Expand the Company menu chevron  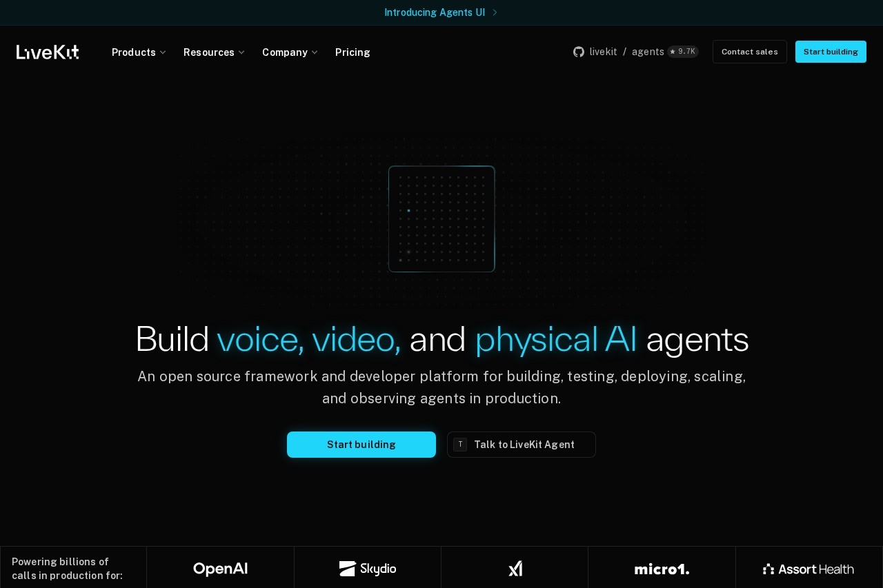point(315,52)
